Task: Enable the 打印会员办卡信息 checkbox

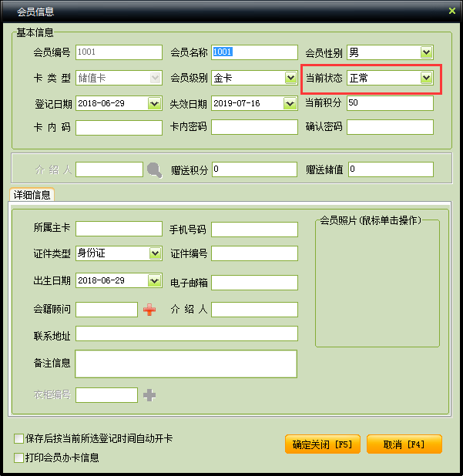Action: pyautogui.click(x=18, y=458)
